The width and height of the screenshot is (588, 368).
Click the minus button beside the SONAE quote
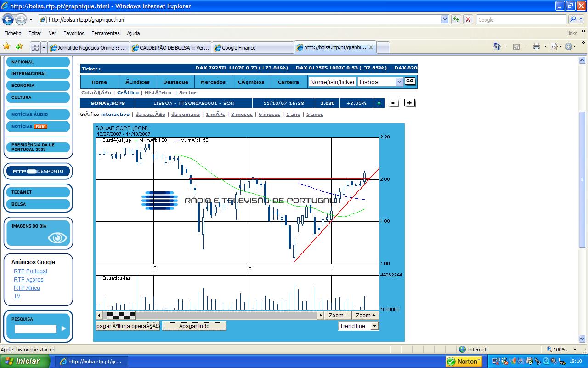393,103
